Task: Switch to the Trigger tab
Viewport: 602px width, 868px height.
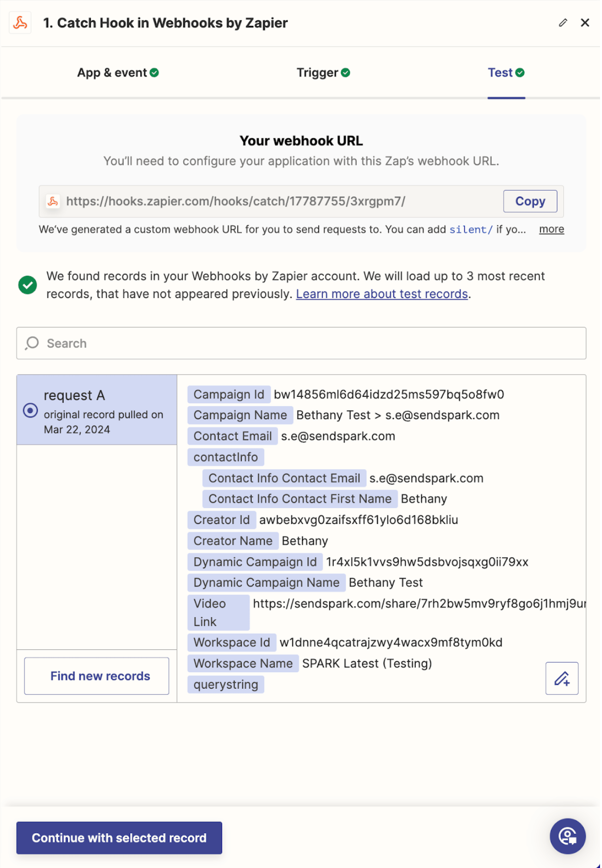Action: tap(323, 73)
